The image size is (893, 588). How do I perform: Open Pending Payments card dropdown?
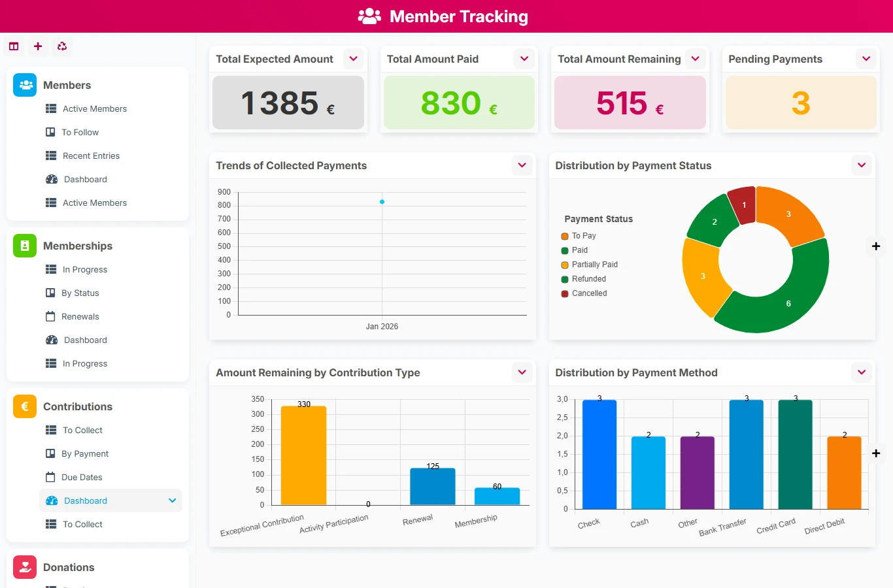coord(866,59)
